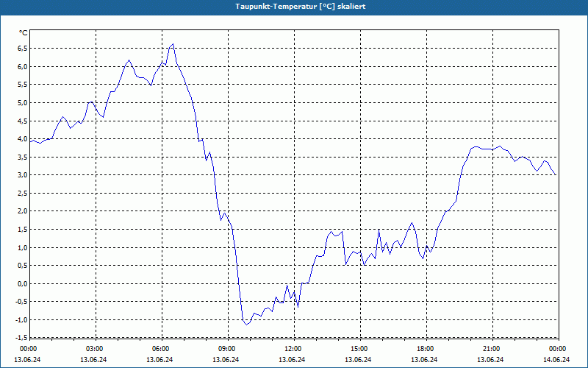Select the '15:00' time label
Image resolution: width=588 pixels, height=368 pixels.
coord(359,349)
